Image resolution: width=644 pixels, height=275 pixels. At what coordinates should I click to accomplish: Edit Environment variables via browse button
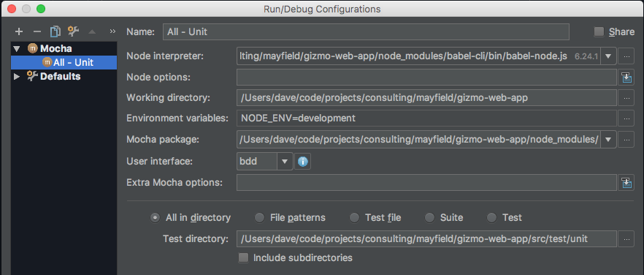626,119
